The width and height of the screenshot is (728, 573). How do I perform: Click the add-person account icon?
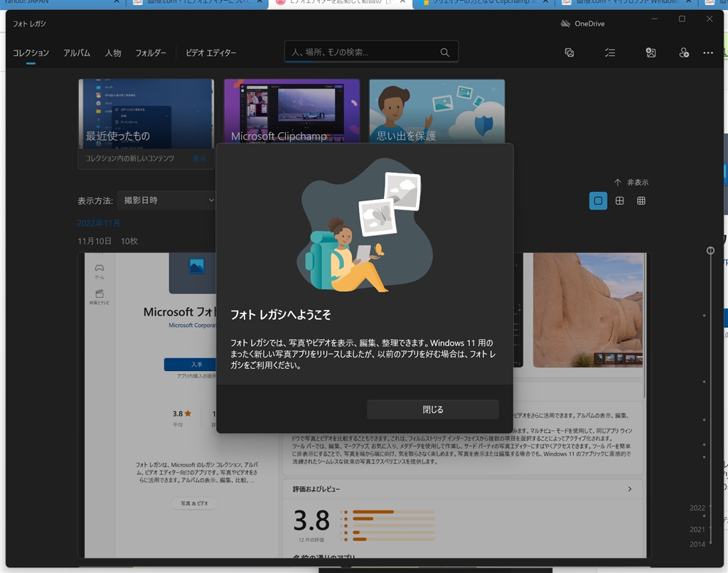pos(684,53)
